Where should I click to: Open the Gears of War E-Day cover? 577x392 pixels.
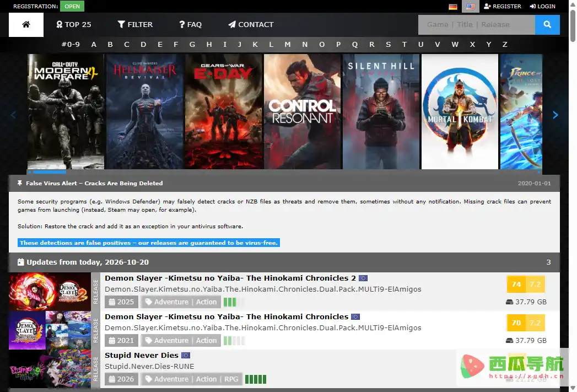(224, 111)
